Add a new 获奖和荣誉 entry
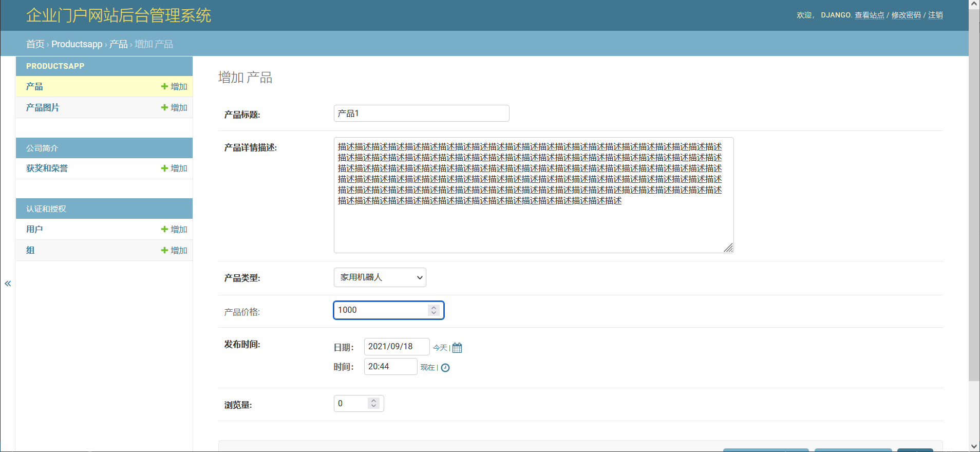This screenshot has width=980, height=452. [174, 168]
